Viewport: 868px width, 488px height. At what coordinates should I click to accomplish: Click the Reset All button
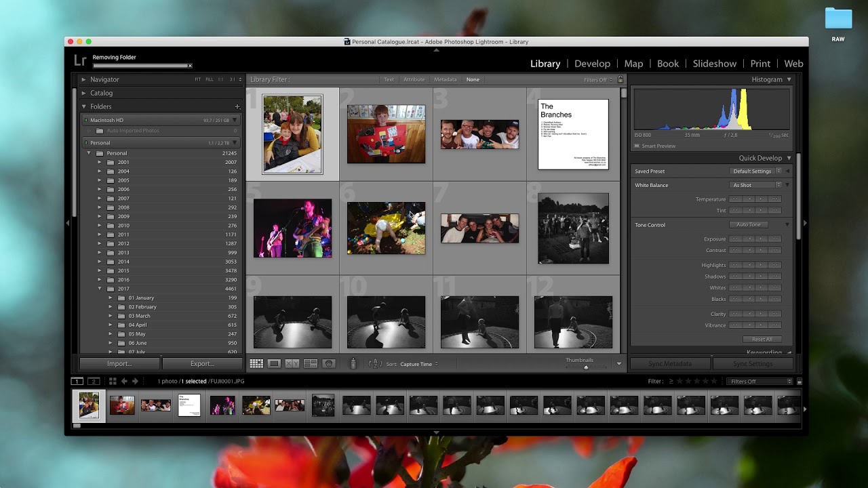(762, 340)
